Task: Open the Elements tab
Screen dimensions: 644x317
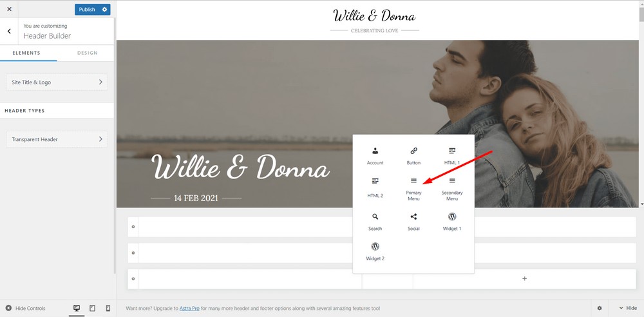Action: point(26,53)
